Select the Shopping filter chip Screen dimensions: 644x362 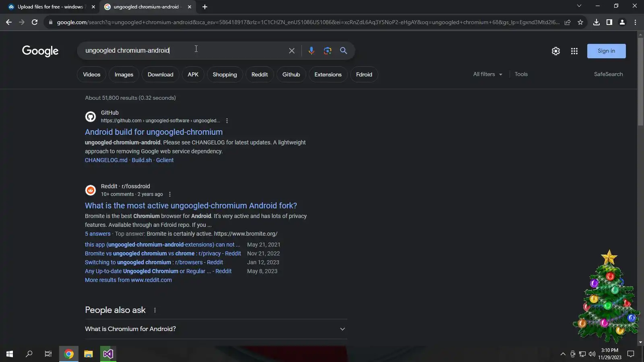tap(225, 74)
